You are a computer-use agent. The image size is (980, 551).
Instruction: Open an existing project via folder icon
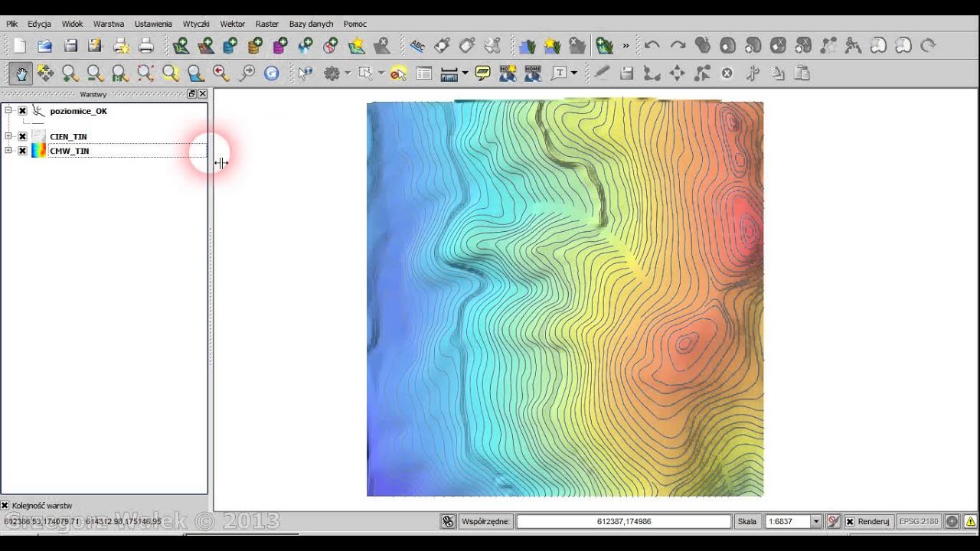point(45,46)
